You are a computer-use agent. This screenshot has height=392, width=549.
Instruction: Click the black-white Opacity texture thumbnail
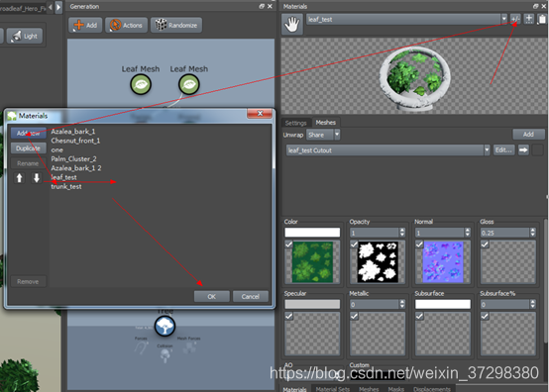(378, 262)
